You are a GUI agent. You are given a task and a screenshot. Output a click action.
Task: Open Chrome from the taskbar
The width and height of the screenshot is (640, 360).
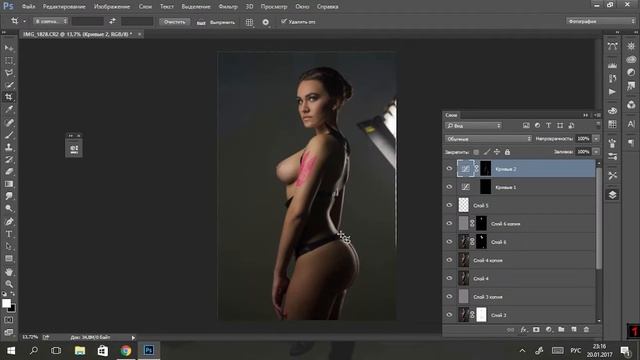click(x=126, y=350)
